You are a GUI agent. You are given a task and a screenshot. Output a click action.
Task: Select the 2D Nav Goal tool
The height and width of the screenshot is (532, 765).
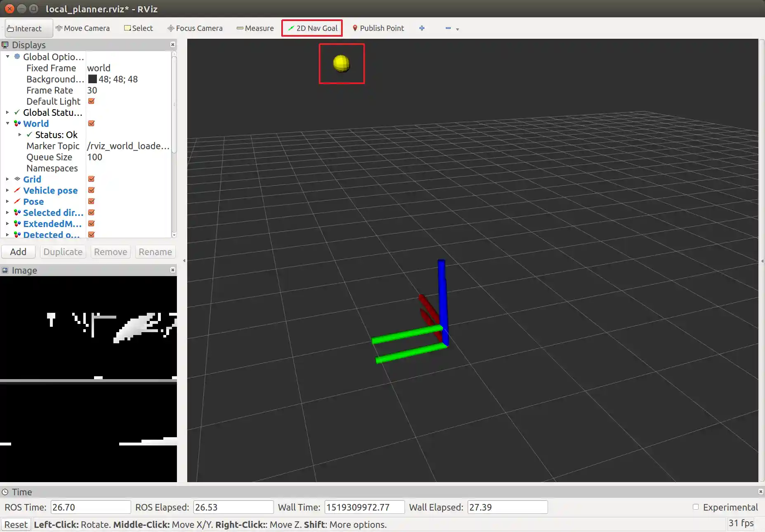[311, 28]
